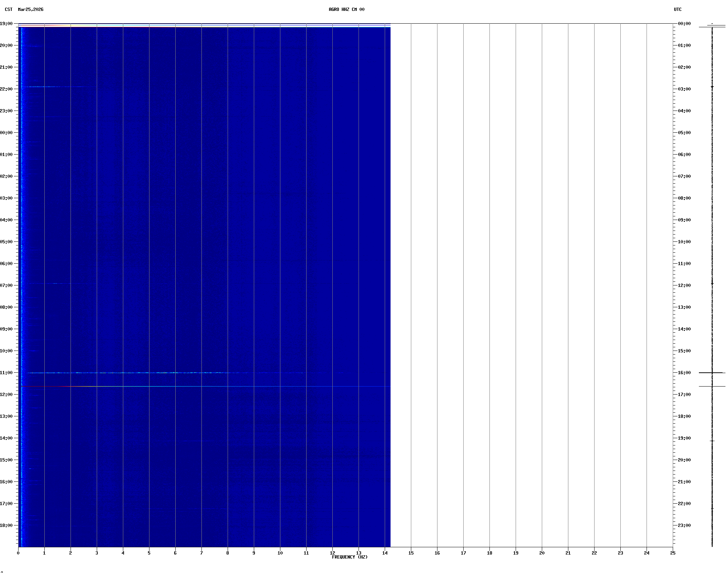Click the 7 Hz frequency axis label

tap(201, 553)
